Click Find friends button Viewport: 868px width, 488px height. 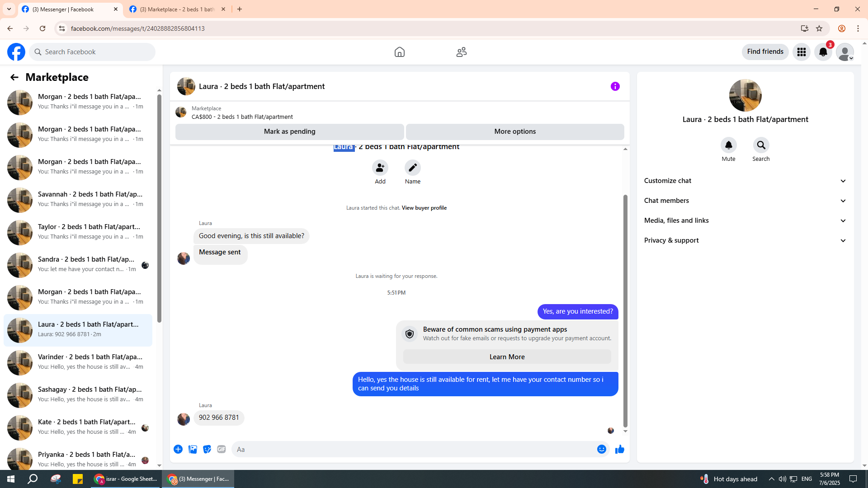coord(765,52)
